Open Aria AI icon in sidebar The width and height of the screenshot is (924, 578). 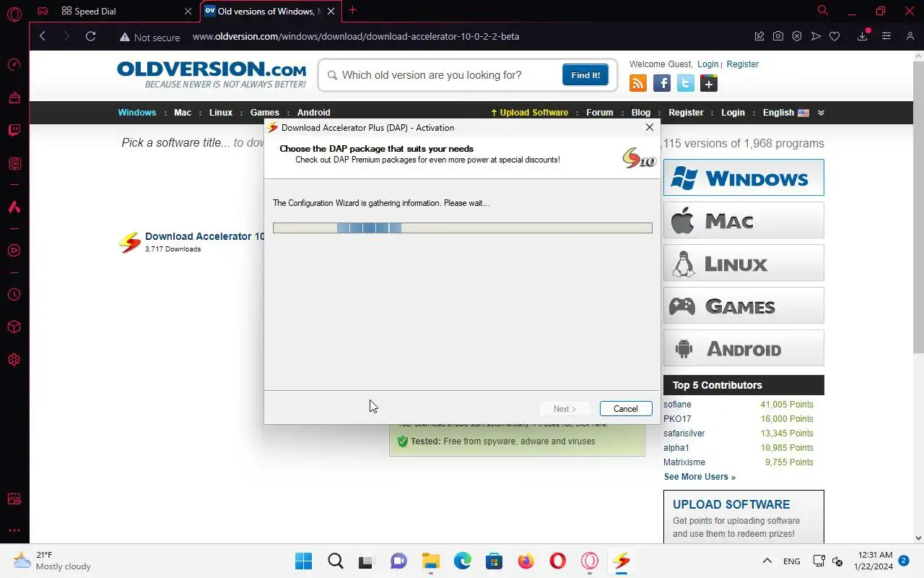[x=14, y=207]
